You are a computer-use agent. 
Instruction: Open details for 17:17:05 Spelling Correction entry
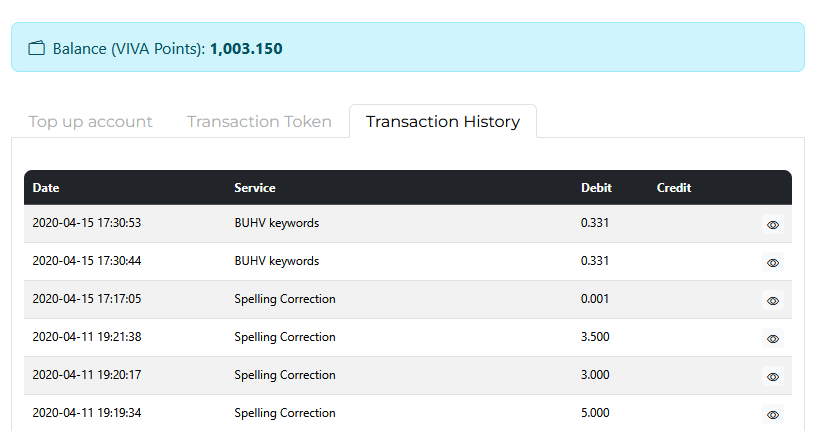(772, 300)
